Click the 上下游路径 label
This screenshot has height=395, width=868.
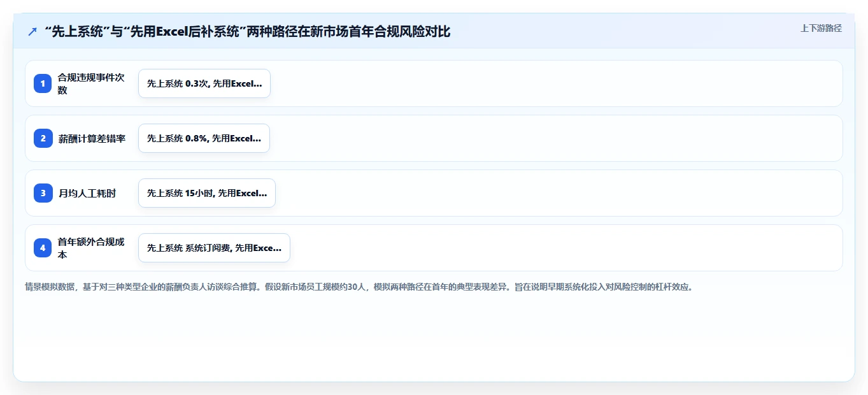(821, 28)
